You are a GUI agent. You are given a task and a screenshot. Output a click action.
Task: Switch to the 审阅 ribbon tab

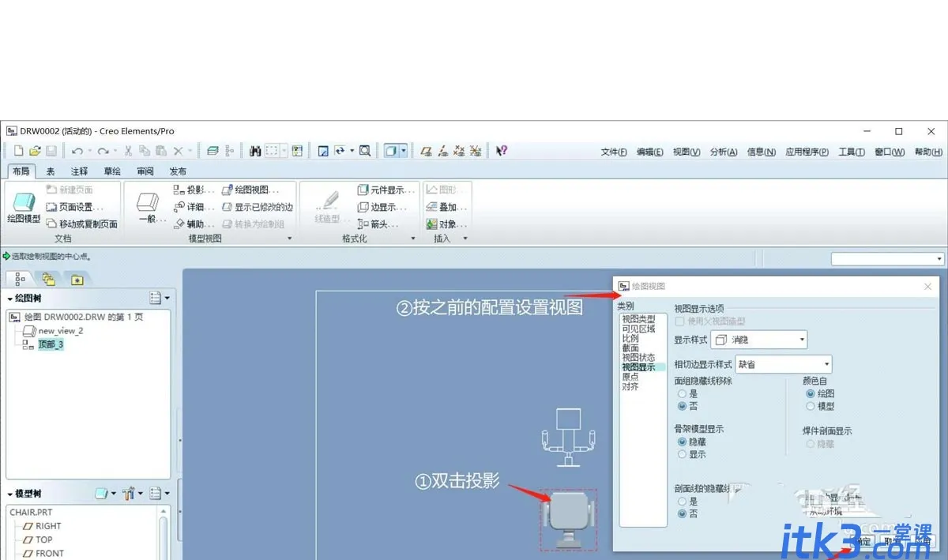pyautogui.click(x=145, y=171)
